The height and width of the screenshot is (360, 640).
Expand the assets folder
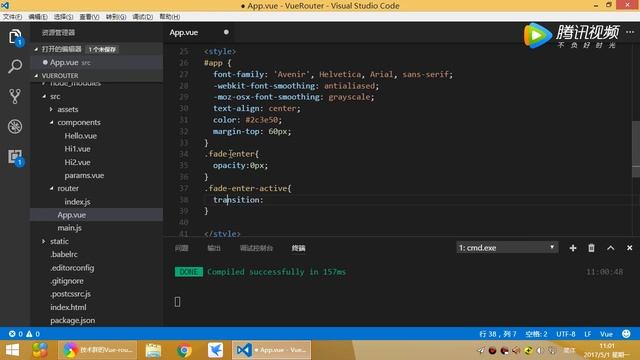(x=51, y=109)
